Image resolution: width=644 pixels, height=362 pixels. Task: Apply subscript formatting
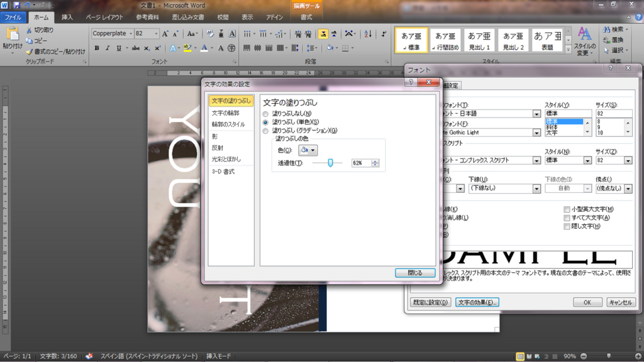(x=147, y=48)
